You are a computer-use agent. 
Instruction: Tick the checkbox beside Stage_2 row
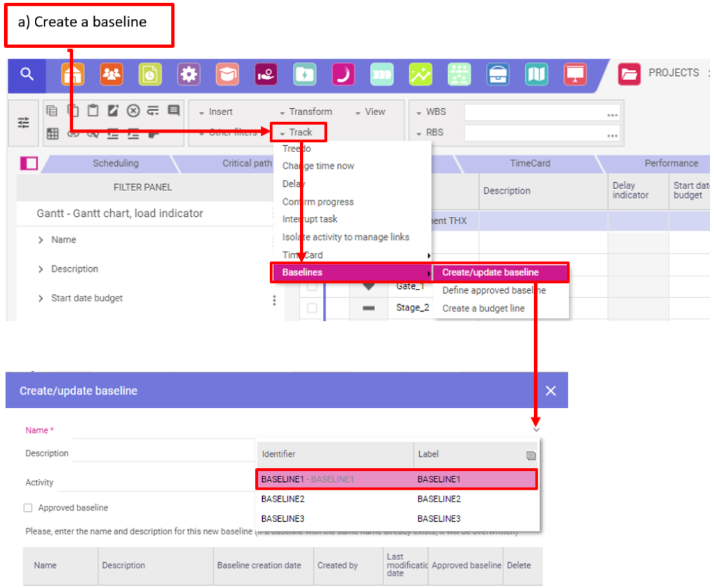click(x=312, y=308)
